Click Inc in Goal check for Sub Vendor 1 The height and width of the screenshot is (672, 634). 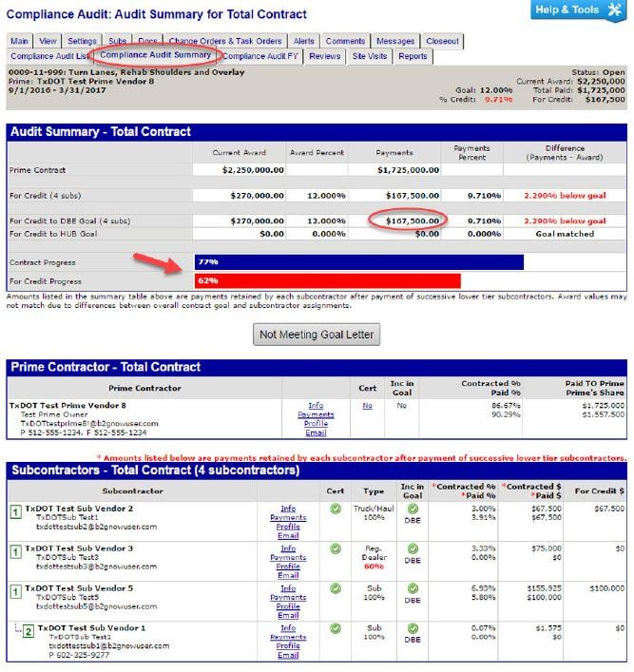(x=413, y=628)
